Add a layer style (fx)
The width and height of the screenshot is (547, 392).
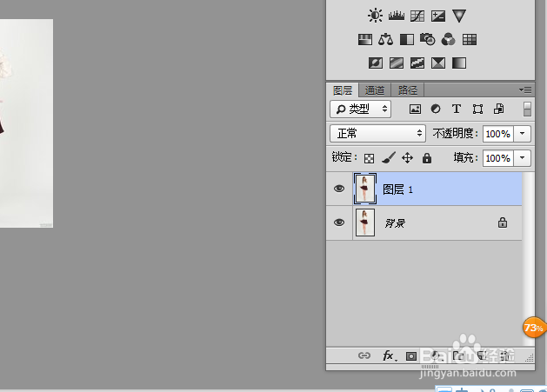click(389, 355)
